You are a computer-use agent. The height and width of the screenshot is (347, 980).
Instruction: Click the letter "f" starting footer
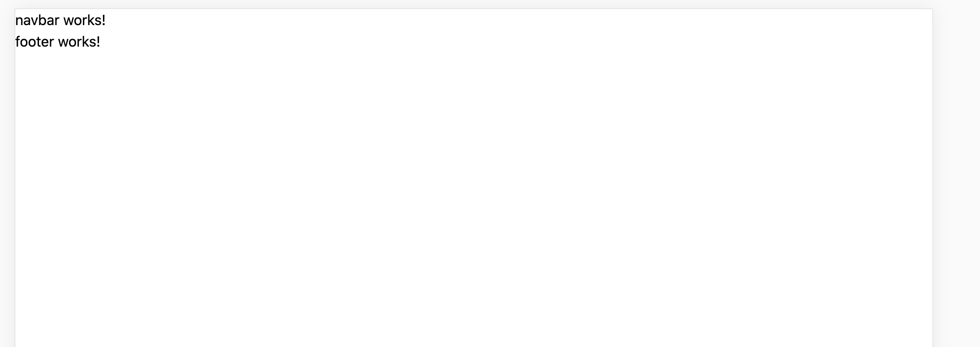pos(18,42)
